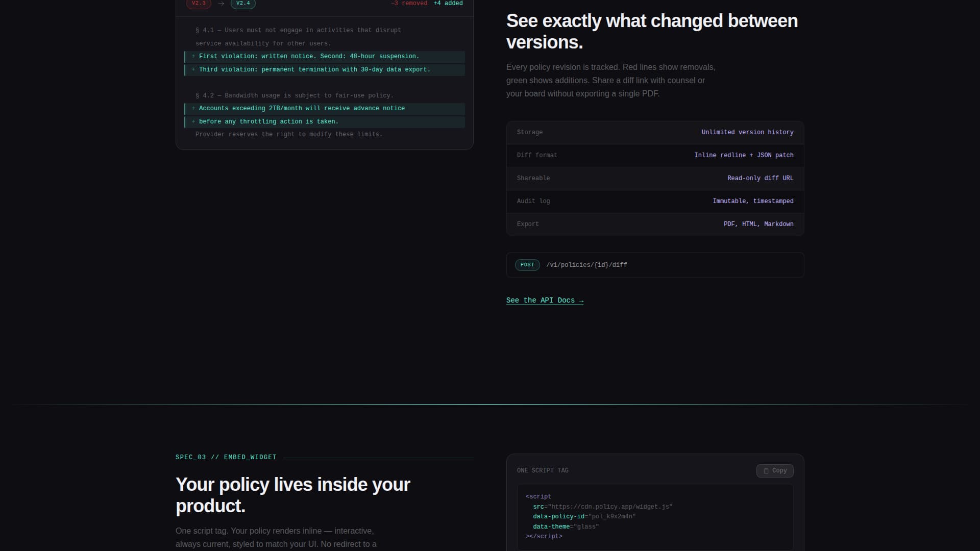Open the See the API Docs link

pos(545,300)
